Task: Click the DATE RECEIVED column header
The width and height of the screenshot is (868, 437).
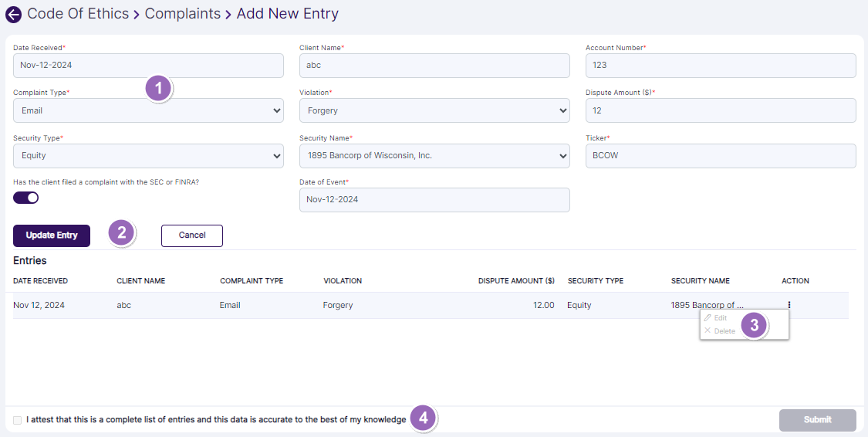Action: coord(40,281)
